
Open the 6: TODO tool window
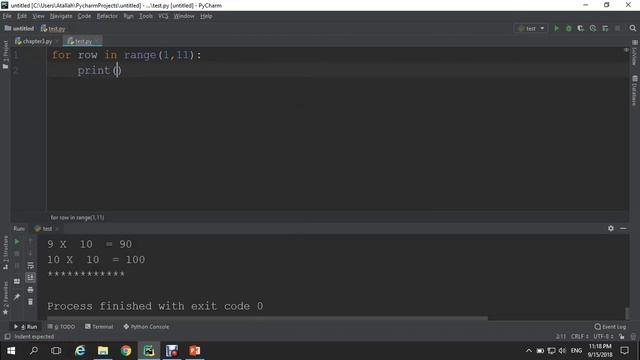62,327
